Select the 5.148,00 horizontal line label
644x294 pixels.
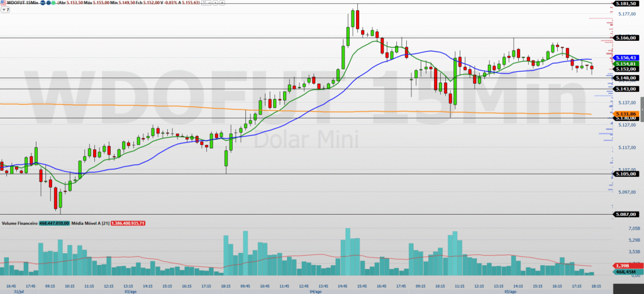[x=626, y=77]
